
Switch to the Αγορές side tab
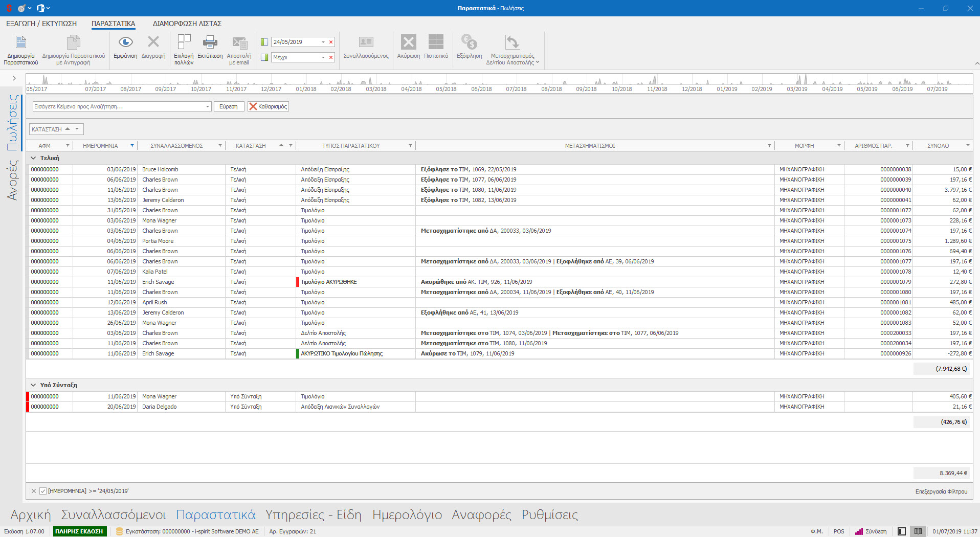tap(13, 180)
